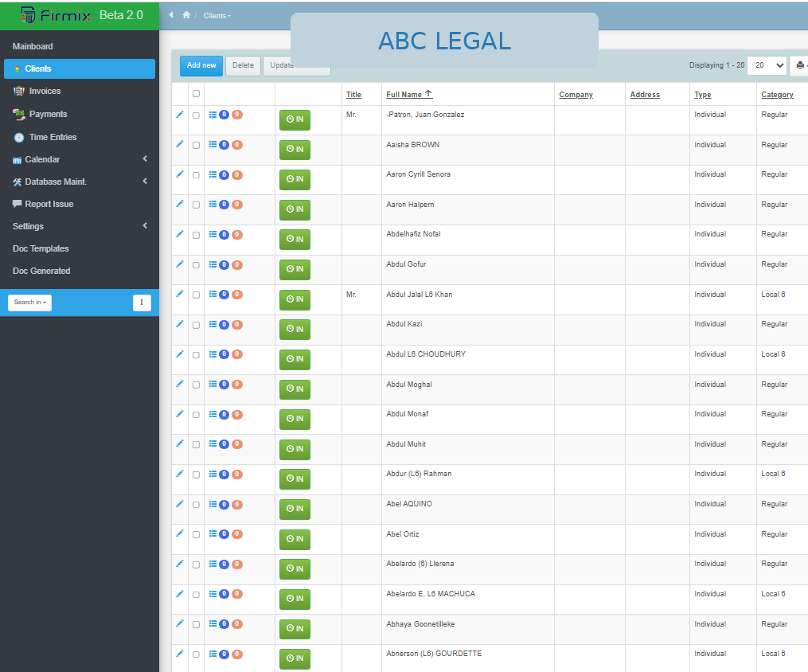Edit the Aaisha BROWN row pencil icon
808x672 pixels.
point(179,144)
